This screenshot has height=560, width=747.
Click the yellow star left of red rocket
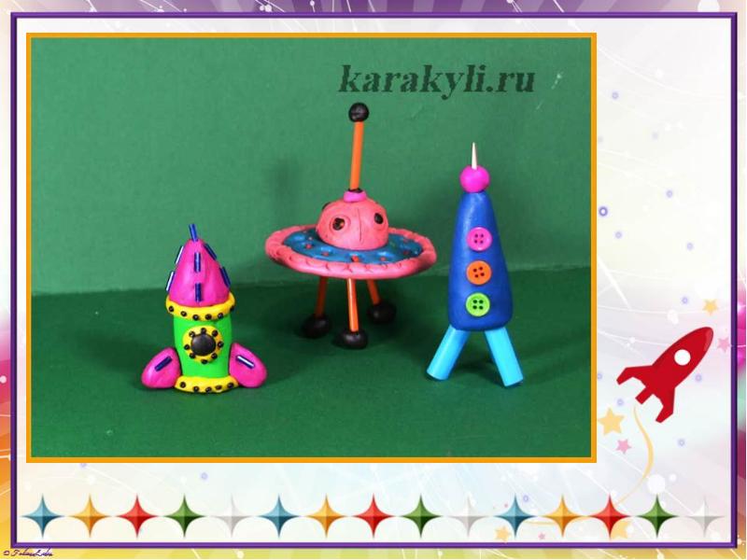611,422
